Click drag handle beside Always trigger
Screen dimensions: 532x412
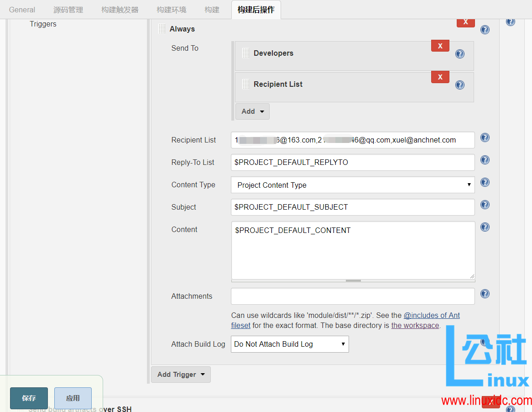162,29
